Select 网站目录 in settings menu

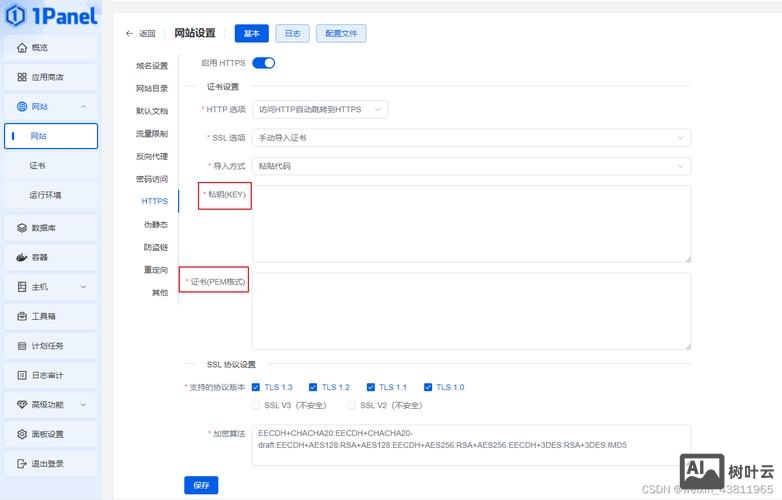(152, 88)
